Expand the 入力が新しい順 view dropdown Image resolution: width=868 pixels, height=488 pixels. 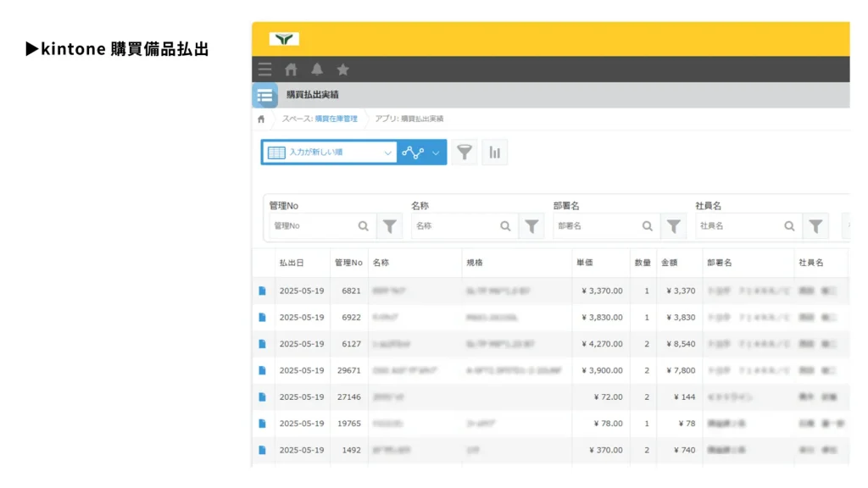[387, 153]
